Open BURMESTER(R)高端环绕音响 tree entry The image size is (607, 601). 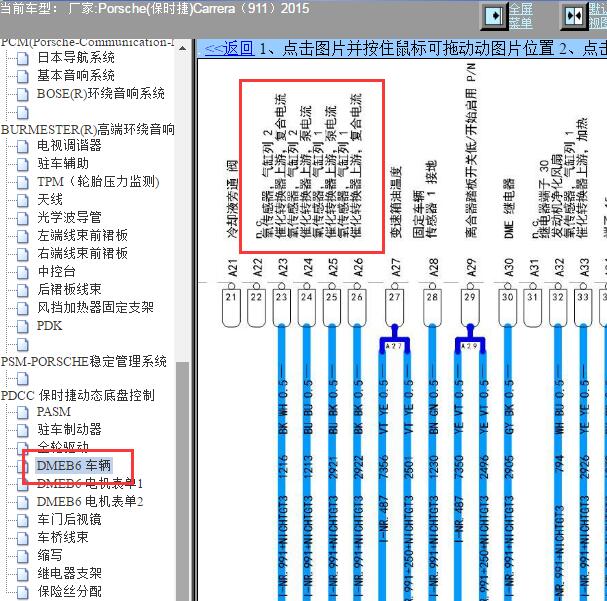(x=87, y=129)
